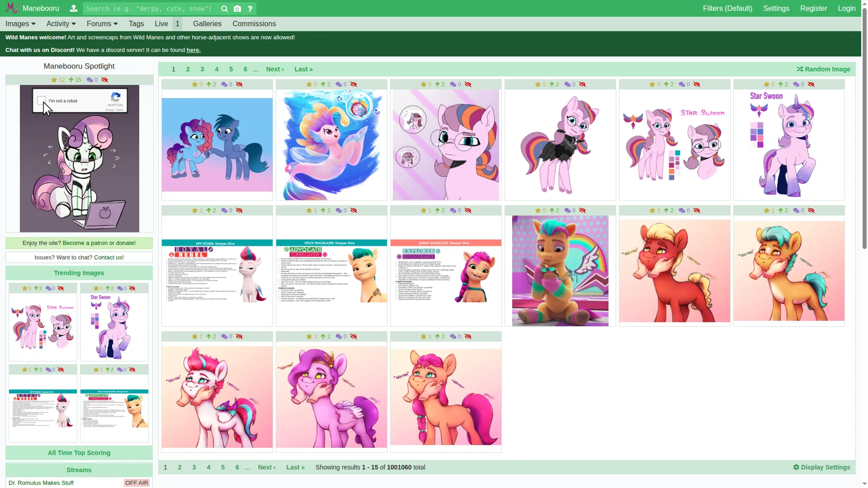Favorite the white pegasus squish drawing
Image resolution: width=868 pixels, height=488 pixels.
tap(195, 337)
